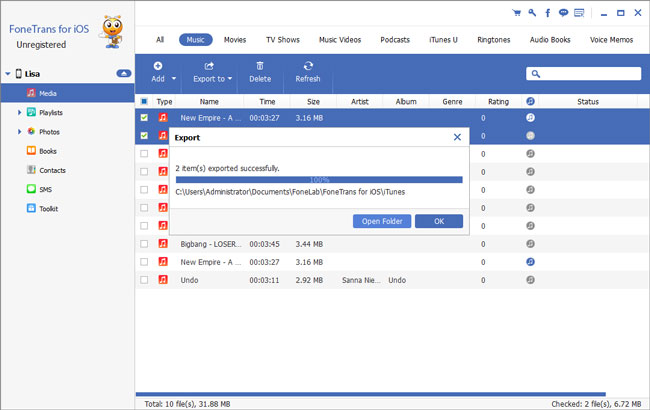The width and height of the screenshot is (650, 410).
Task: Check the unselected New Empire row checkbox
Action: pyautogui.click(x=144, y=262)
